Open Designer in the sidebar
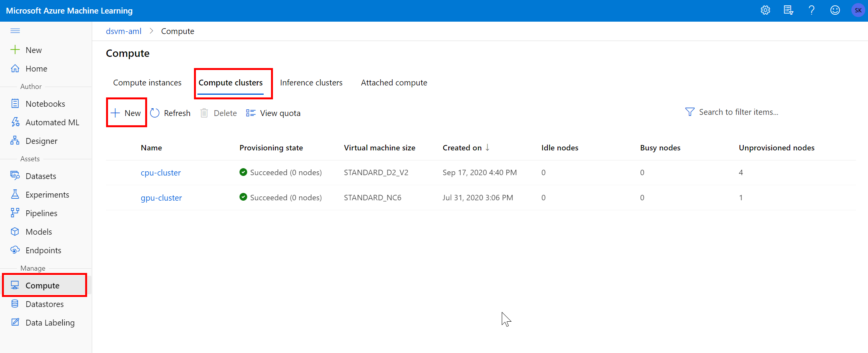868x353 pixels. 41,141
